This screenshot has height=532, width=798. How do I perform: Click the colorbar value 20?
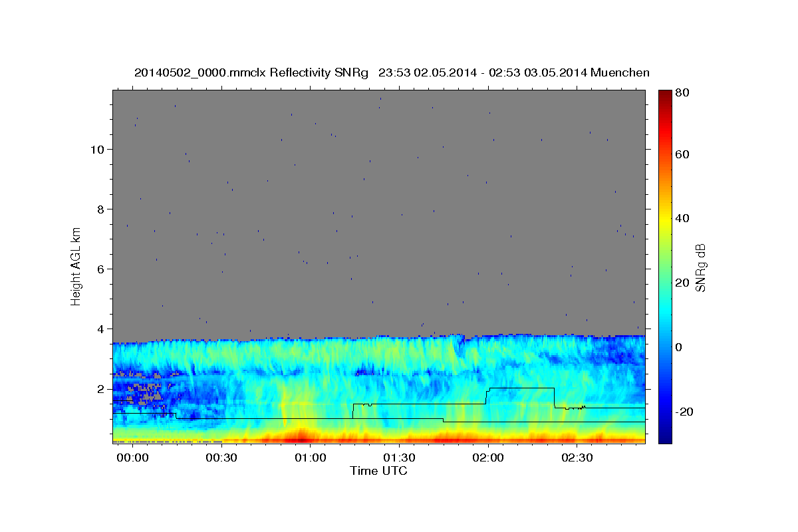(x=682, y=283)
